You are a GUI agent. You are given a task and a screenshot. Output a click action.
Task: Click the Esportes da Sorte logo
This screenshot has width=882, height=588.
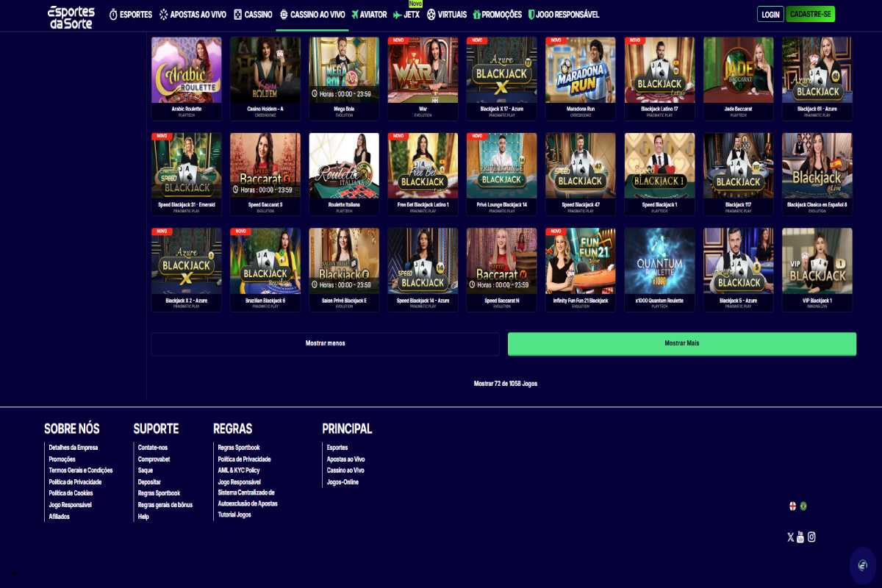pos(71,17)
